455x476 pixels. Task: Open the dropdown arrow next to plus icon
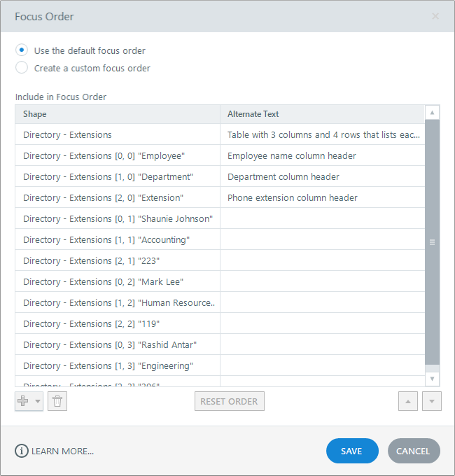(37, 401)
